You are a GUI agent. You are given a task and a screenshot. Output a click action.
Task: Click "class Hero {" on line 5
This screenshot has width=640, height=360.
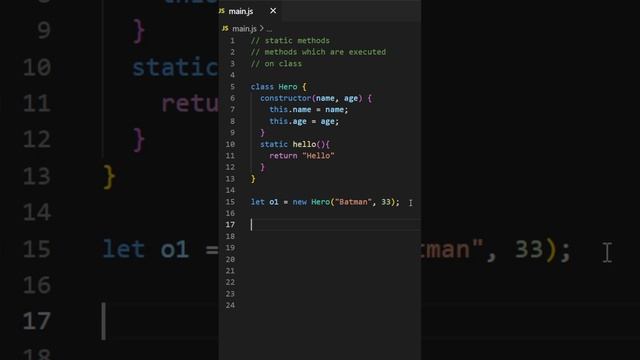click(278, 87)
